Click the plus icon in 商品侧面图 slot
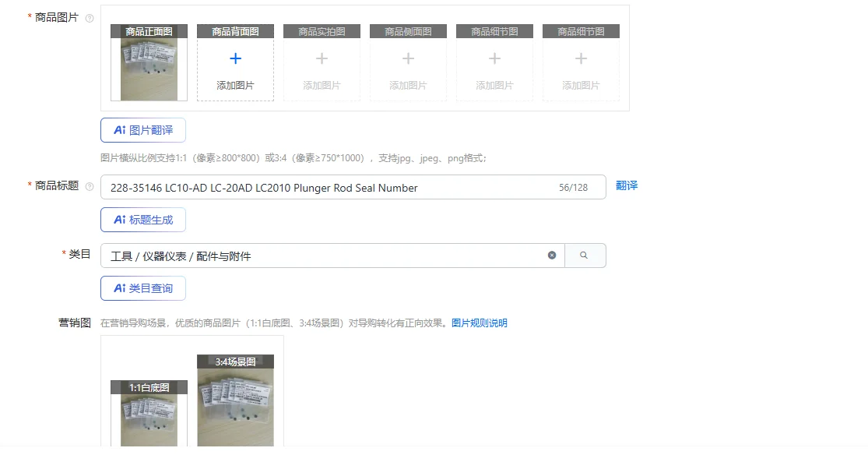This screenshot has width=868, height=462. 408,58
